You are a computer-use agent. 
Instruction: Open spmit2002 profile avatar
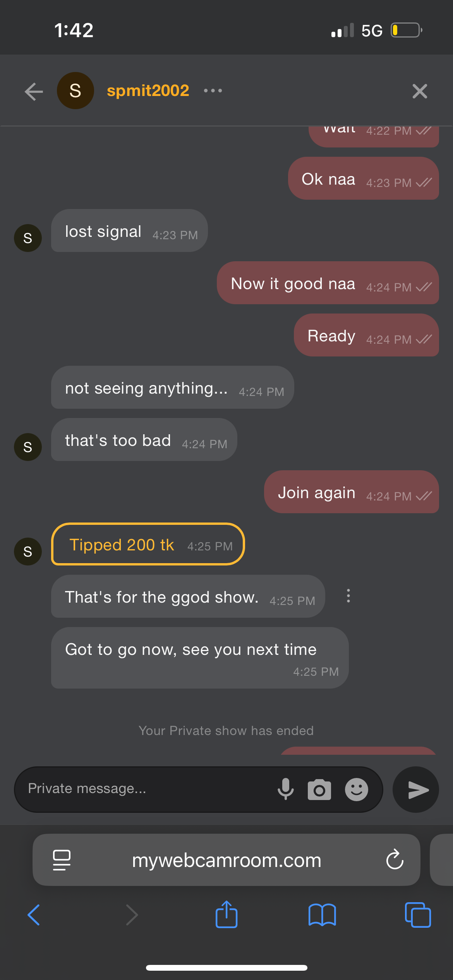click(x=75, y=91)
